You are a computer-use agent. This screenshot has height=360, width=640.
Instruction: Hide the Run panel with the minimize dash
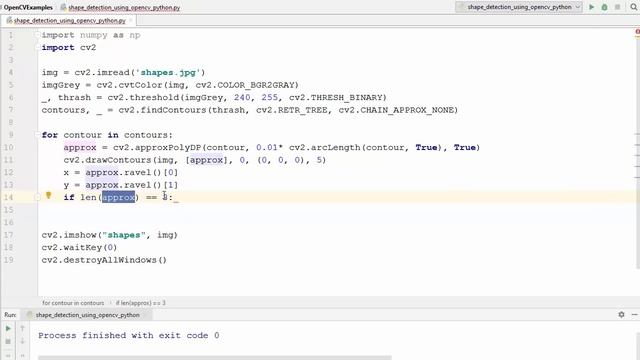pyautogui.click(x=634, y=315)
